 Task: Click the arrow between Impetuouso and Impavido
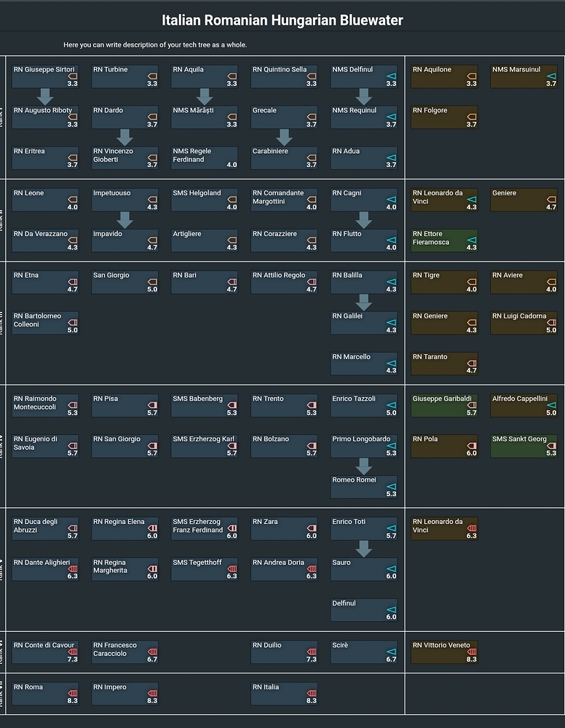click(125, 219)
